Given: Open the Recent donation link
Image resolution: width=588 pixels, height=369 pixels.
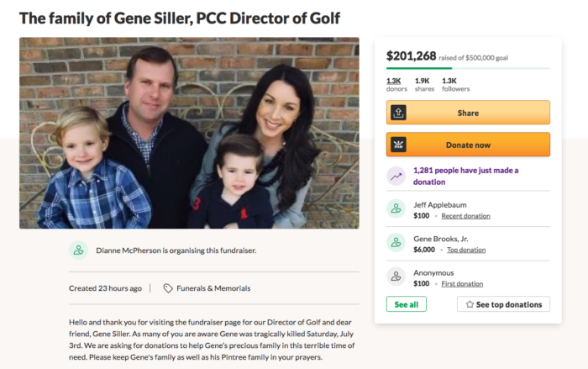Looking at the screenshot, I should pos(465,216).
